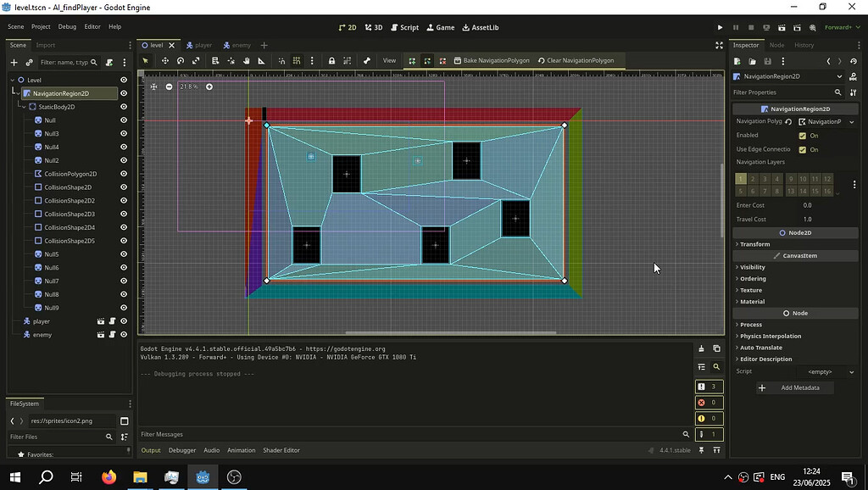868x490 pixels.
Task: Select the Select Mode arrow tool
Action: [146, 60]
